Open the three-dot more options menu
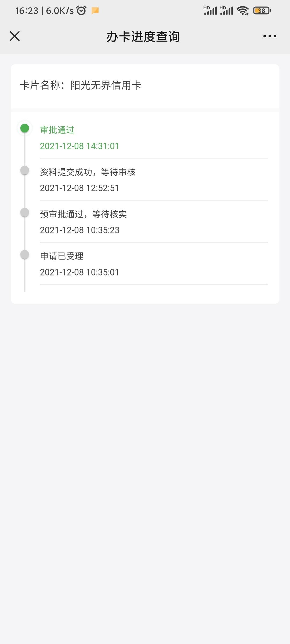 click(270, 36)
